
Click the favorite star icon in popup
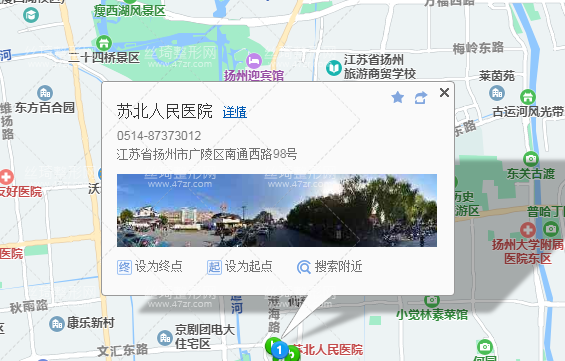click(x=397, y=97)
